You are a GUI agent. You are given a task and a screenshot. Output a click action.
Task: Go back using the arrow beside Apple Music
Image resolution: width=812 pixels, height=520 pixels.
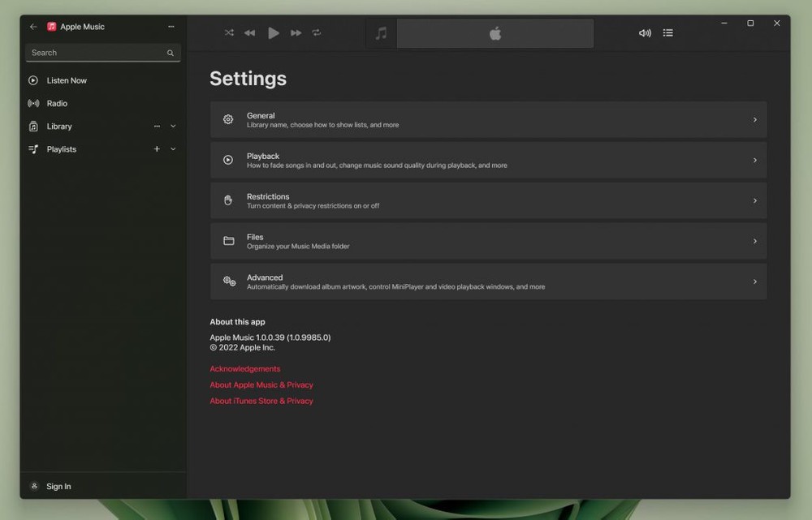[33, 27]
